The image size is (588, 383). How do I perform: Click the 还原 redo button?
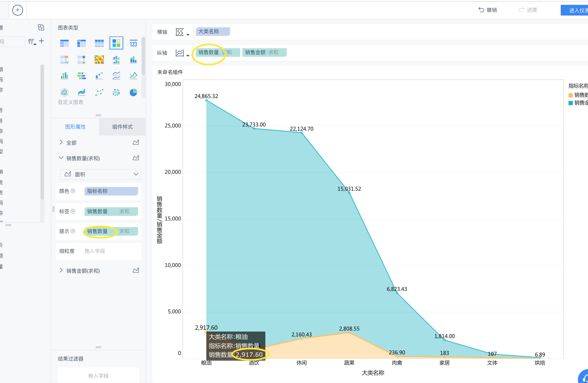(528, 10)
